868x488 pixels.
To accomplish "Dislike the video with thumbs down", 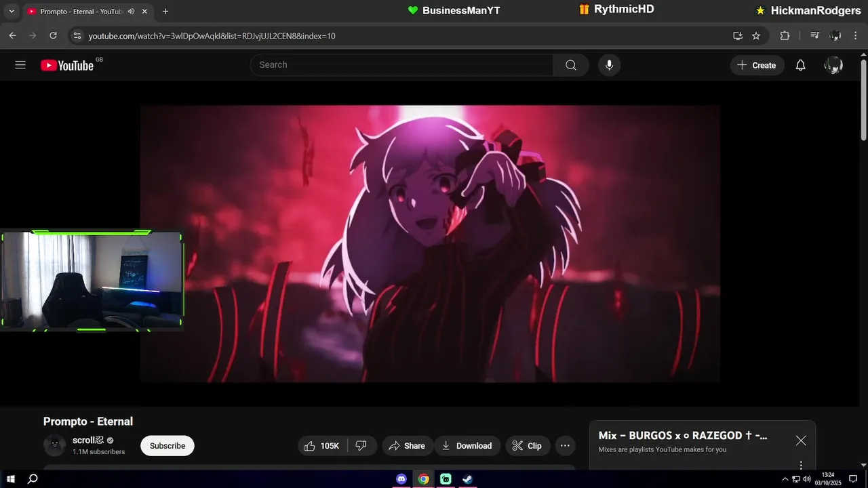I will (361, 445).
